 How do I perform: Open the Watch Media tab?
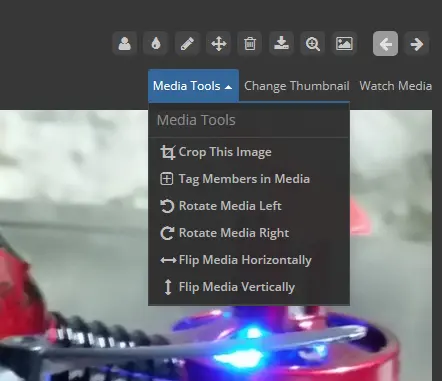[395, 86]
